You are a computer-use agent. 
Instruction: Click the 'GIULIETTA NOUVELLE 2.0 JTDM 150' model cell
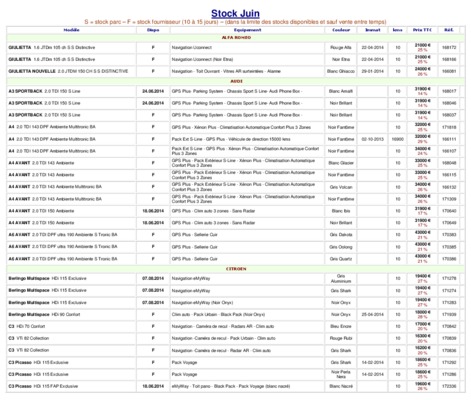(71, 71)
